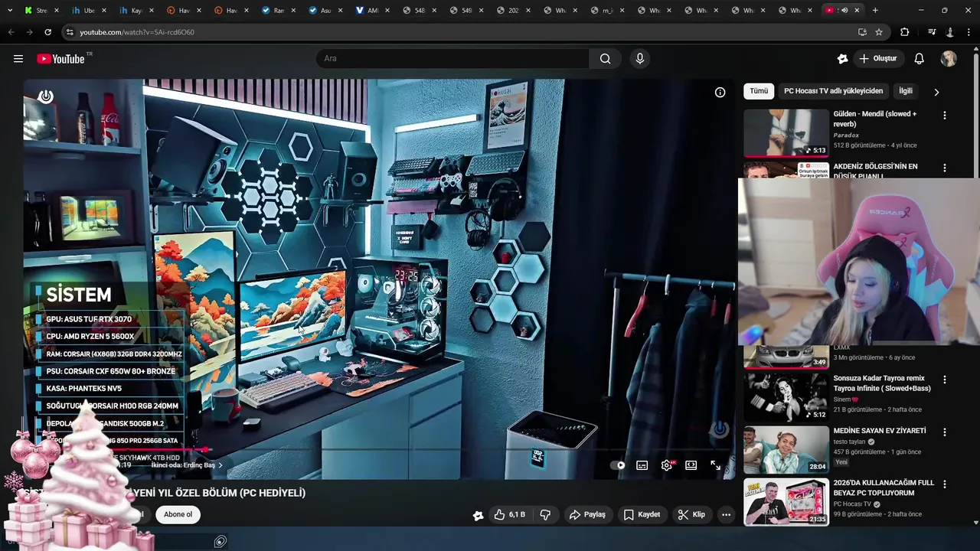Click the address bar URL youtube.com/watch

click(x=136, y=32)
